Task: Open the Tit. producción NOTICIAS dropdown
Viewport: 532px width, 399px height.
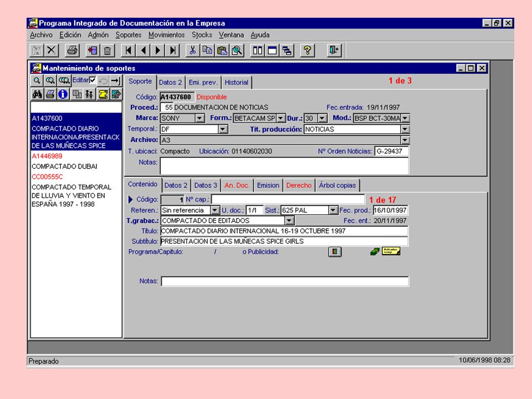Action: pos(405,129)
